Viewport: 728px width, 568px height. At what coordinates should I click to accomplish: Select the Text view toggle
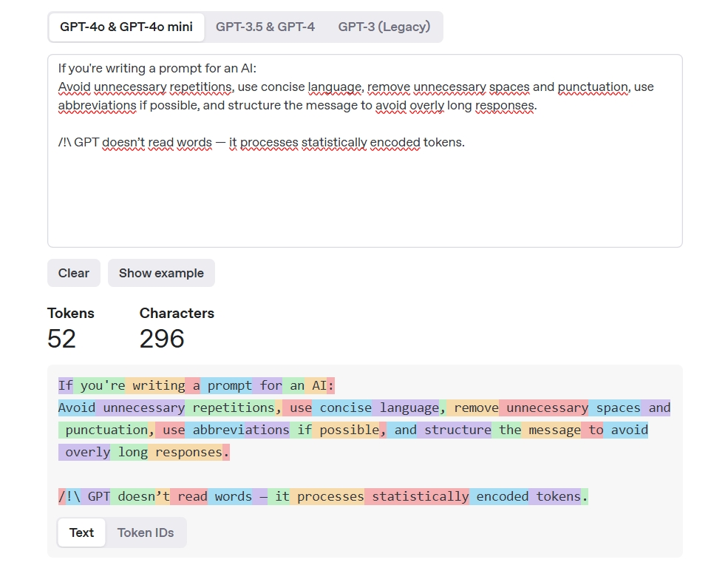81,532
